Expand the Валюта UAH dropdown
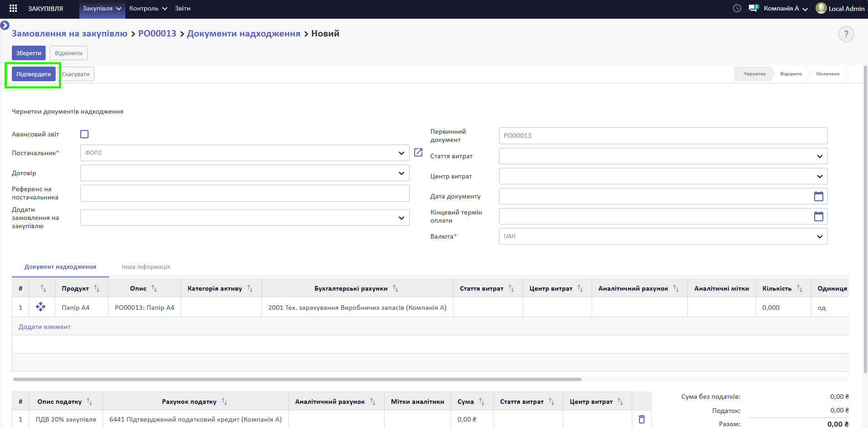 pos(820,236)
